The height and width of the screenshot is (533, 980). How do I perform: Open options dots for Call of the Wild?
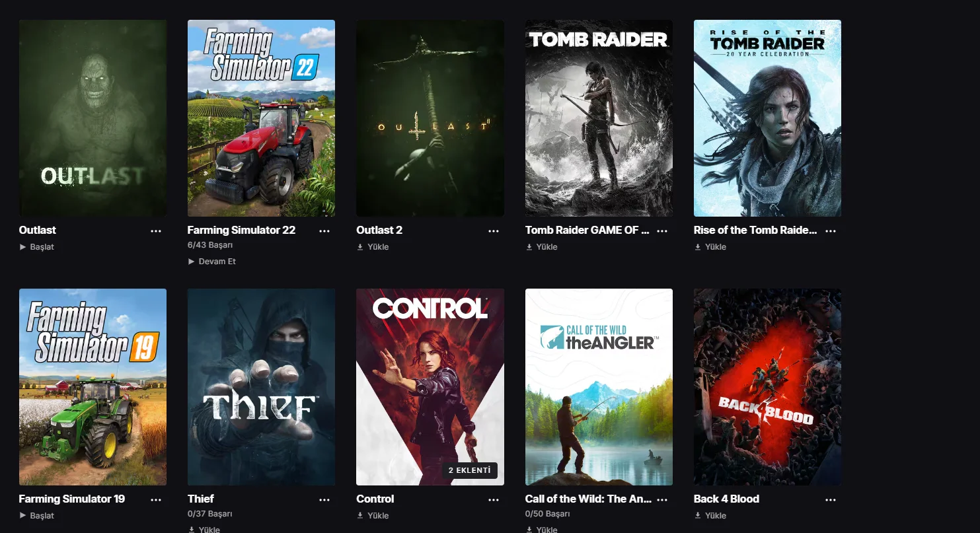[662, 500]
